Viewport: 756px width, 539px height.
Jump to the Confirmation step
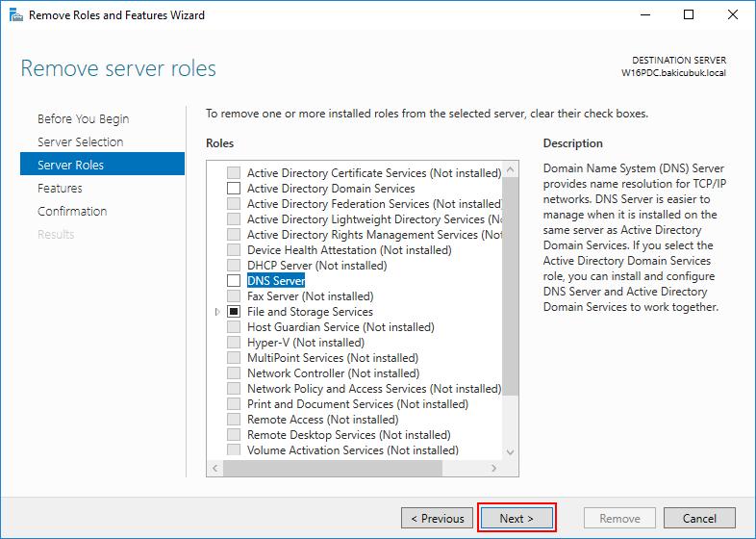click(72, 212)
